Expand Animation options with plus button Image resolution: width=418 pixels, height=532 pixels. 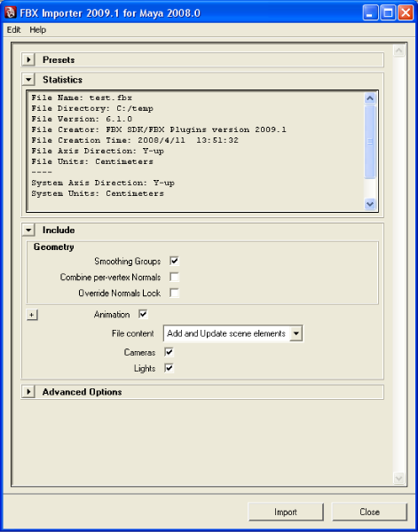click(x=32, y=315)
